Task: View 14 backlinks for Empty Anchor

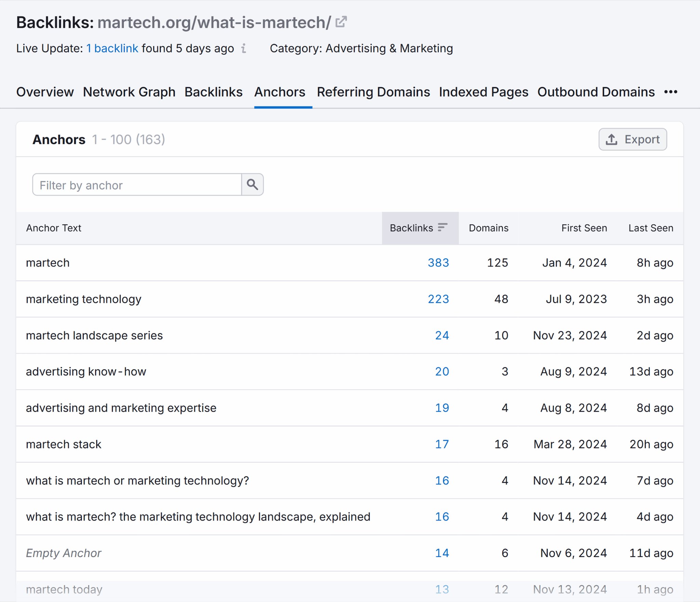Action: click(x=442, y=553)
